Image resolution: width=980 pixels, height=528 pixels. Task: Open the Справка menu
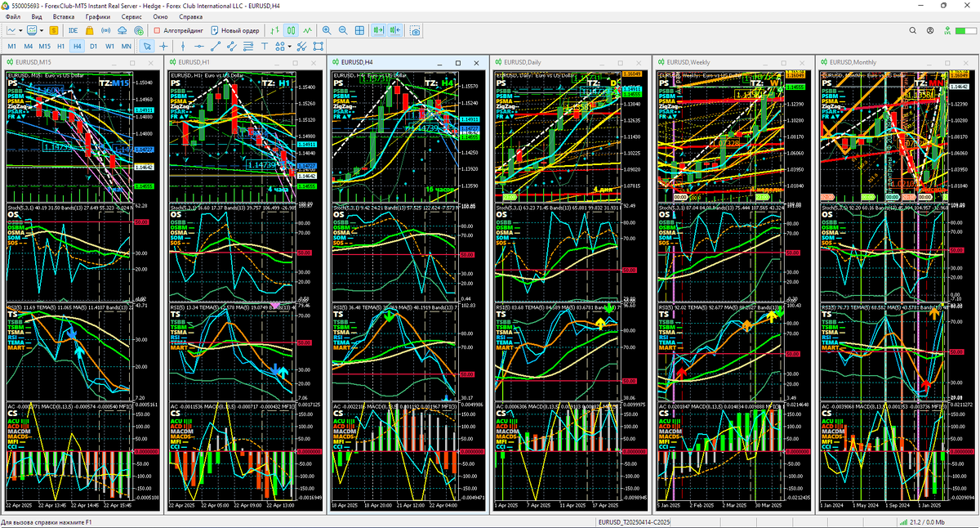(x=190, y=16)
